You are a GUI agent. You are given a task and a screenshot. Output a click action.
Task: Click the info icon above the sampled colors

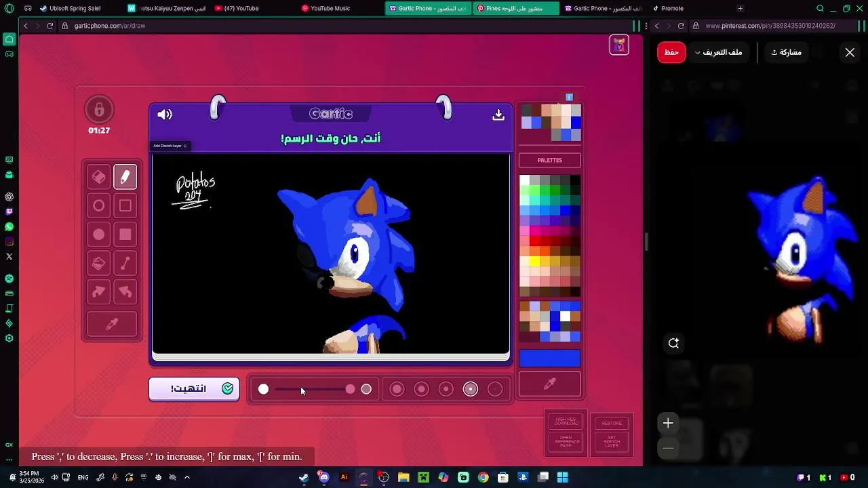(x=570, y=98)
